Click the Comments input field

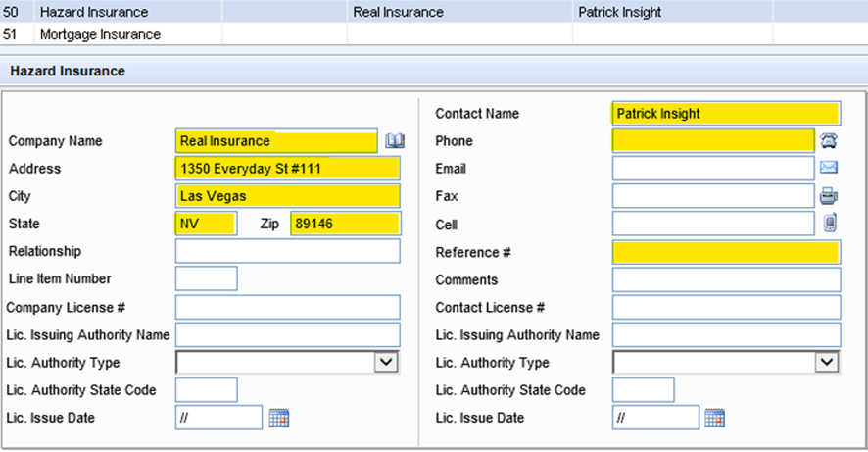(726, 279)
